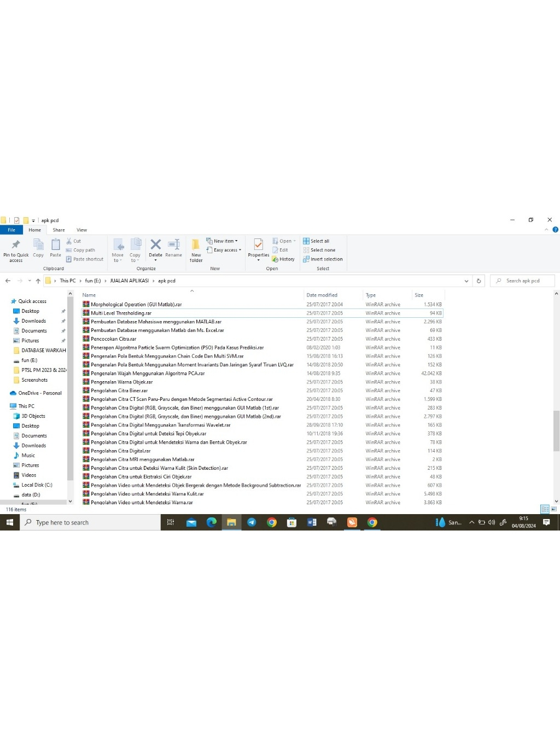Open the Copy to dropdown
This screenshot has height=746, width=560.
135,250
